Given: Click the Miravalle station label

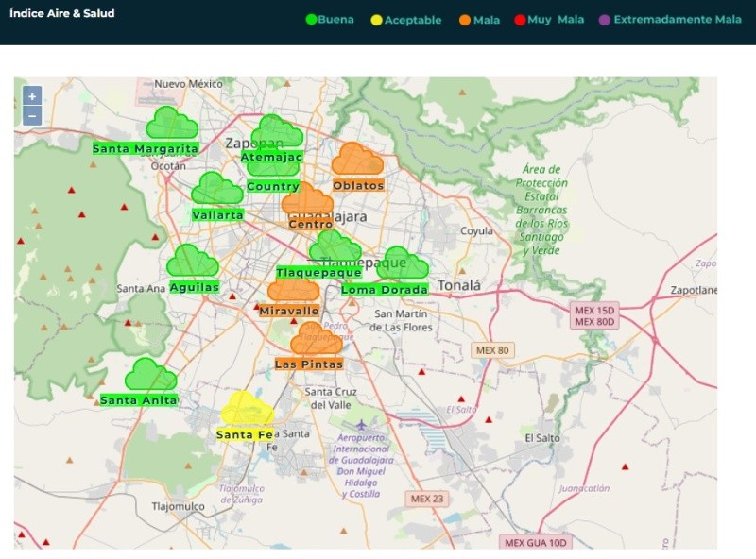Looking at the screenshot, I should [x=289, y=311].
